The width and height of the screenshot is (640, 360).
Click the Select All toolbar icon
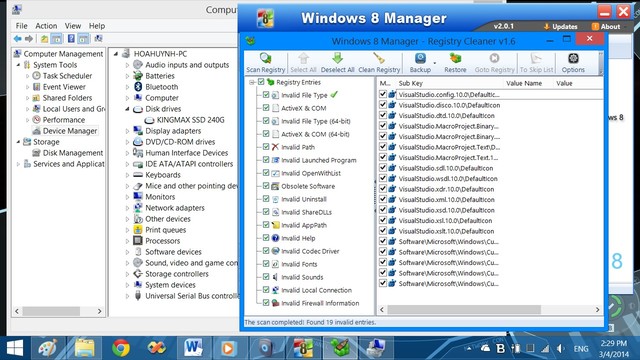click(303, 63)
